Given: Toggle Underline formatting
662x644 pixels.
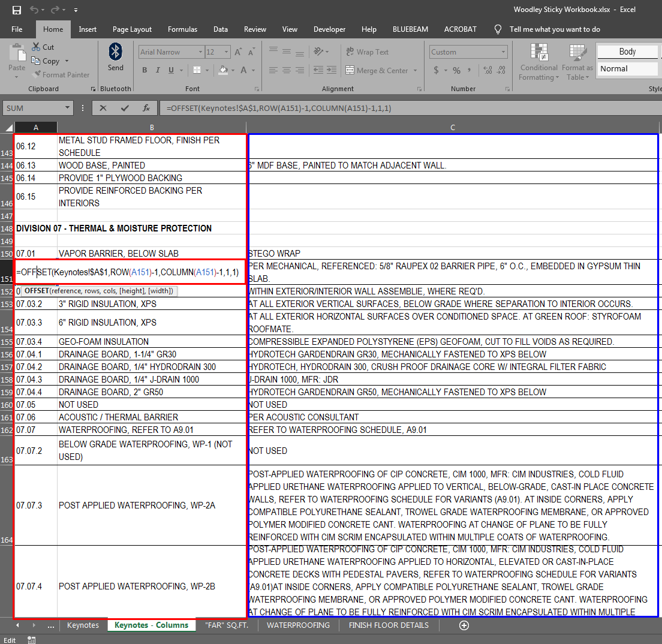Looking at the screenshot, I should (171, 70).
